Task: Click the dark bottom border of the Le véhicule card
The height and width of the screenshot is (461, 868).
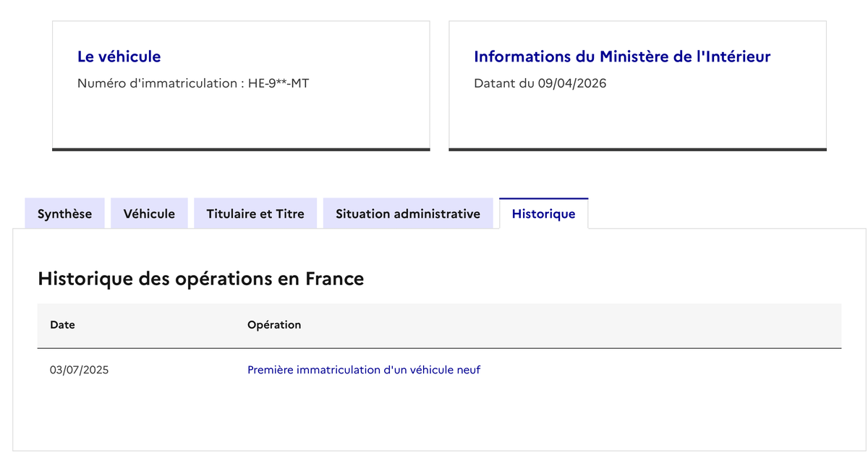Action: click(241, 150)
